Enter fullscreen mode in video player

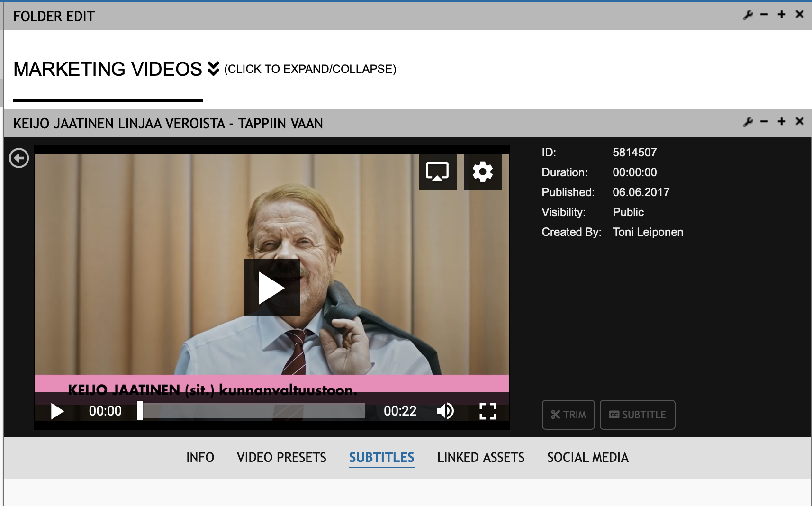[x=487, y=411]
